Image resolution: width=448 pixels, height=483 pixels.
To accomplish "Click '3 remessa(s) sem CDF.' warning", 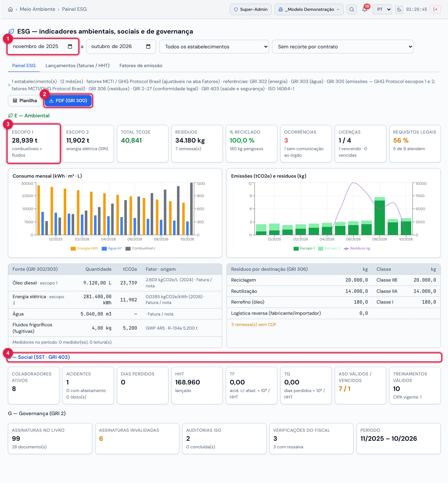I will coord(254,325).
